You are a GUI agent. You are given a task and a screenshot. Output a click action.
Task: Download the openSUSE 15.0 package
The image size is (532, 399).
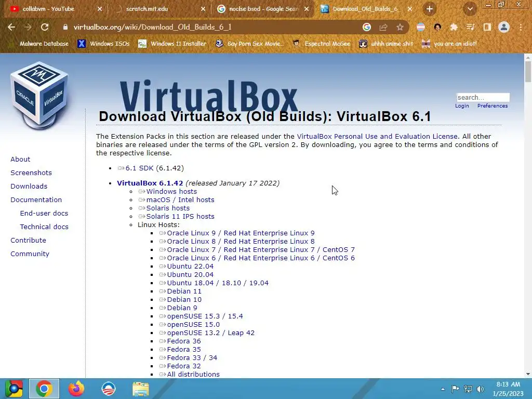193,325
